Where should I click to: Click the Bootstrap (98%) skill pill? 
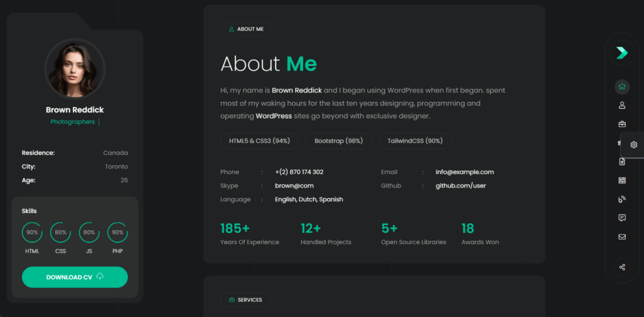tap(338, 141)
